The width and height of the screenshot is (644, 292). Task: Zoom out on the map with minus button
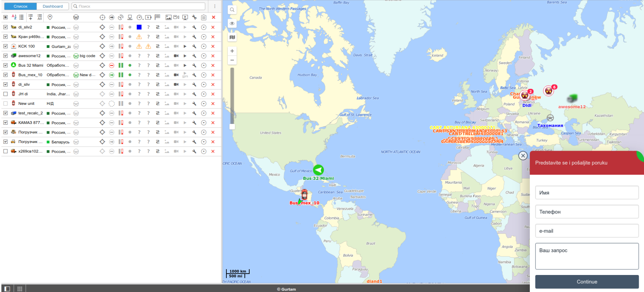pos(232,60)
